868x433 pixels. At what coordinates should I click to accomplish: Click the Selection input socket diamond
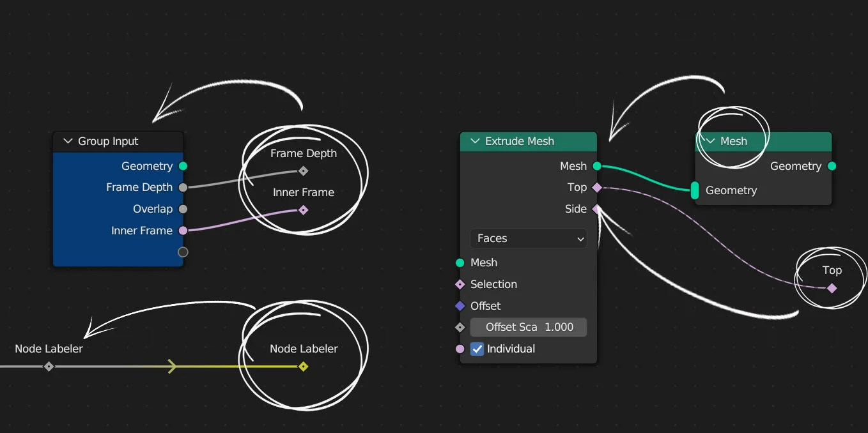[459, 284]
